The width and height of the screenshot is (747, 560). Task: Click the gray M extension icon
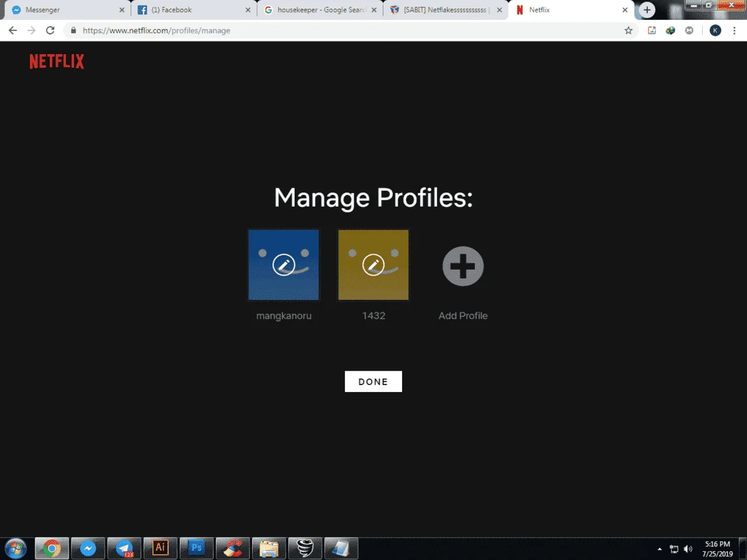(x=689, y=30)
